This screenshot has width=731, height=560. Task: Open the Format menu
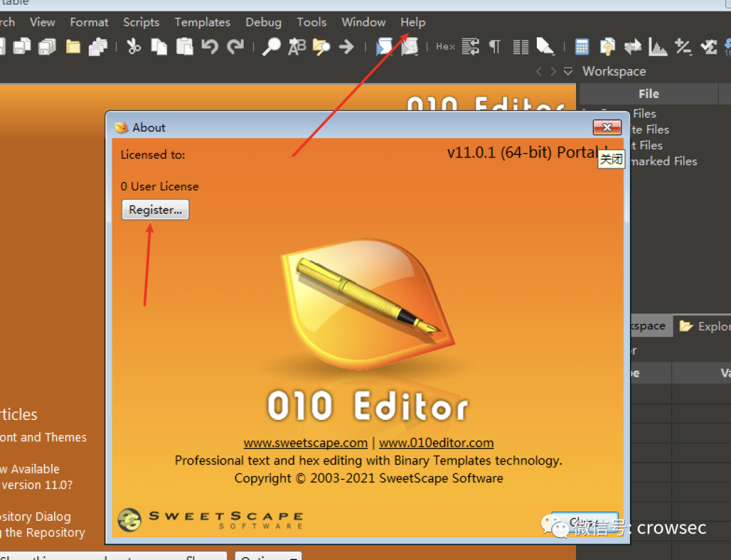click(x=89, y=22)
